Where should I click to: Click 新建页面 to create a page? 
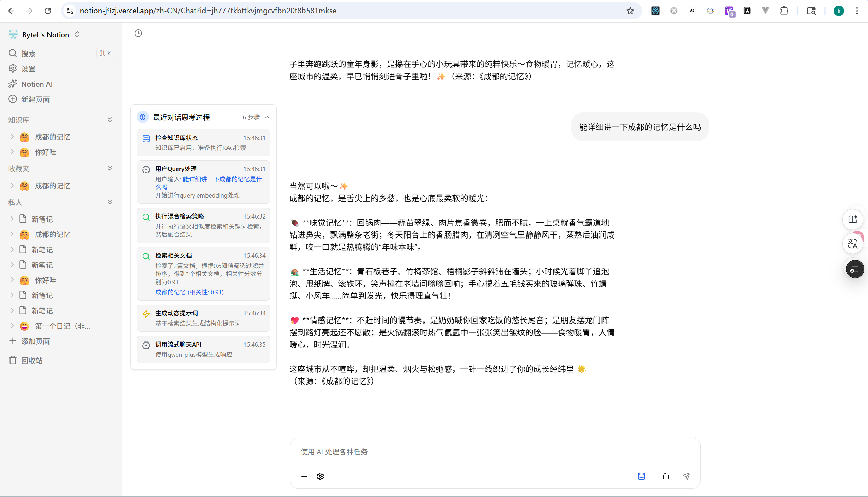pyautogui.click(x=35, y=99)
